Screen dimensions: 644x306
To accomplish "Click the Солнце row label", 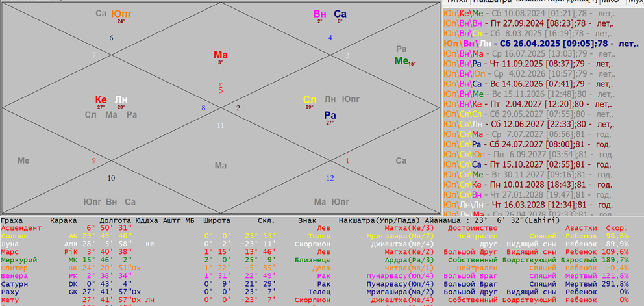I will point(13,236).
